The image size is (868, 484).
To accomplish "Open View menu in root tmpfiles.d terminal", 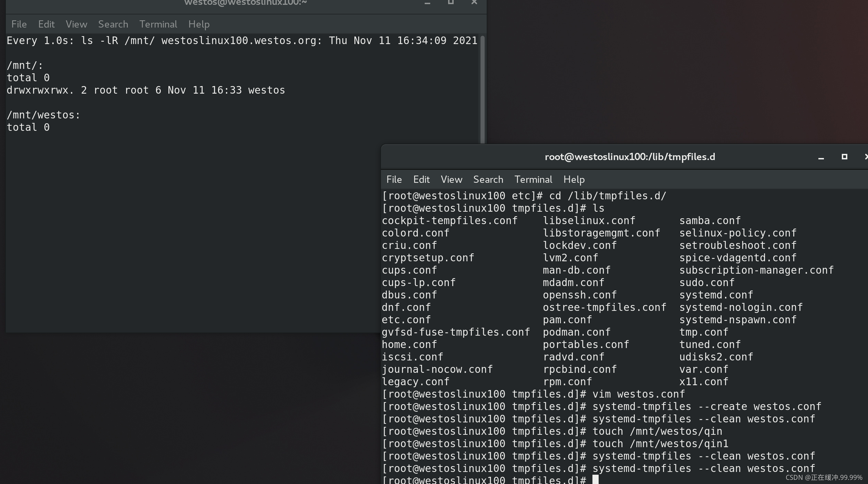I will coord(452,179).
